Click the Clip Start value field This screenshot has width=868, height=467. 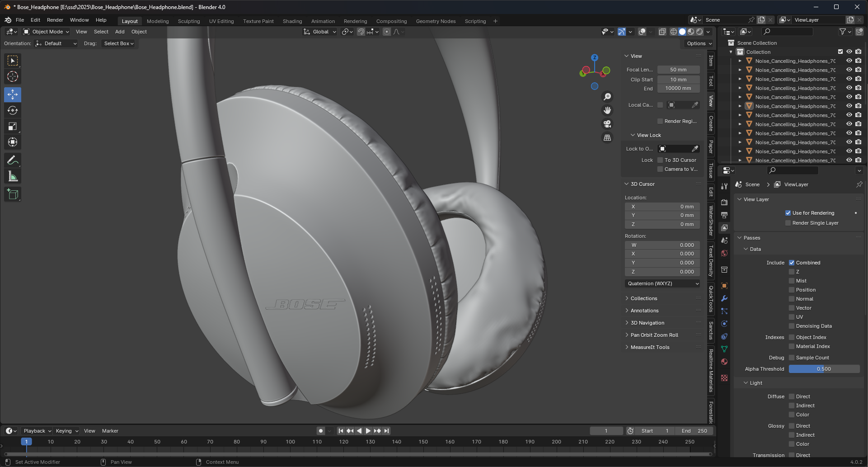[x=678, y=80]
